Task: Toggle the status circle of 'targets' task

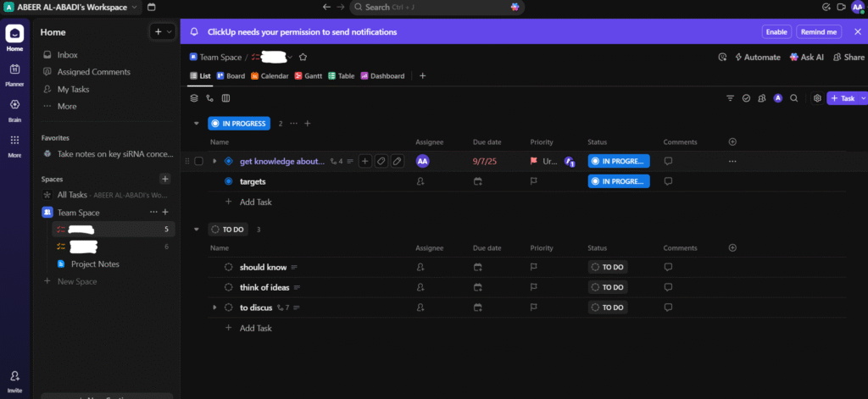Action: 228,181
